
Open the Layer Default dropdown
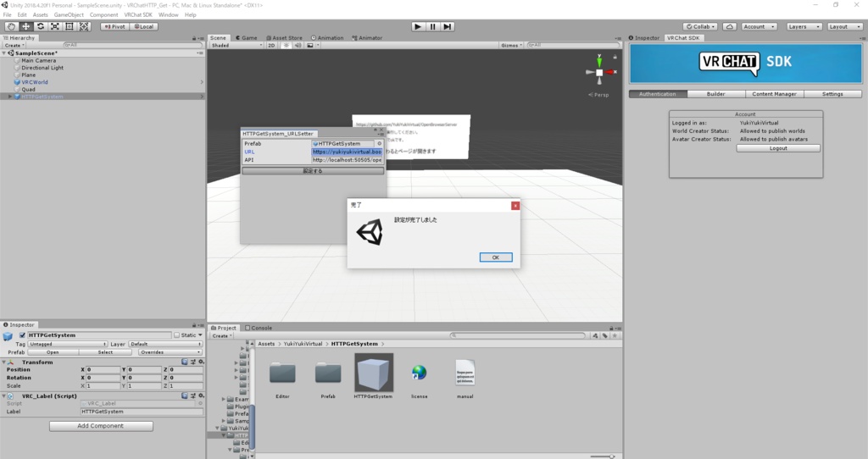(x=165, y=344)
